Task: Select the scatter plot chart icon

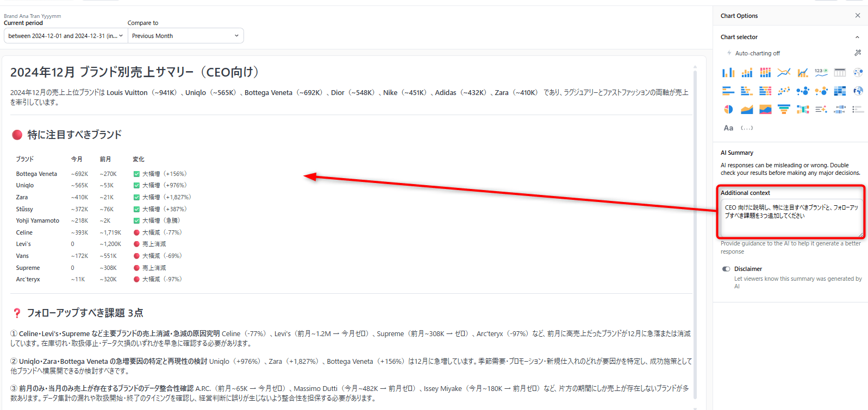Action: point(784,91)
